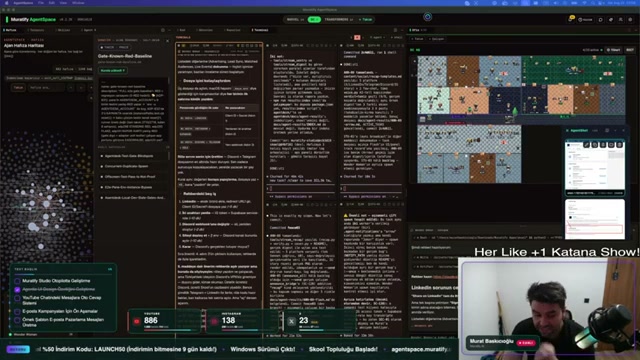
Task: Select the TRANSFORMERS team pill
Action: tap(338, 20)
